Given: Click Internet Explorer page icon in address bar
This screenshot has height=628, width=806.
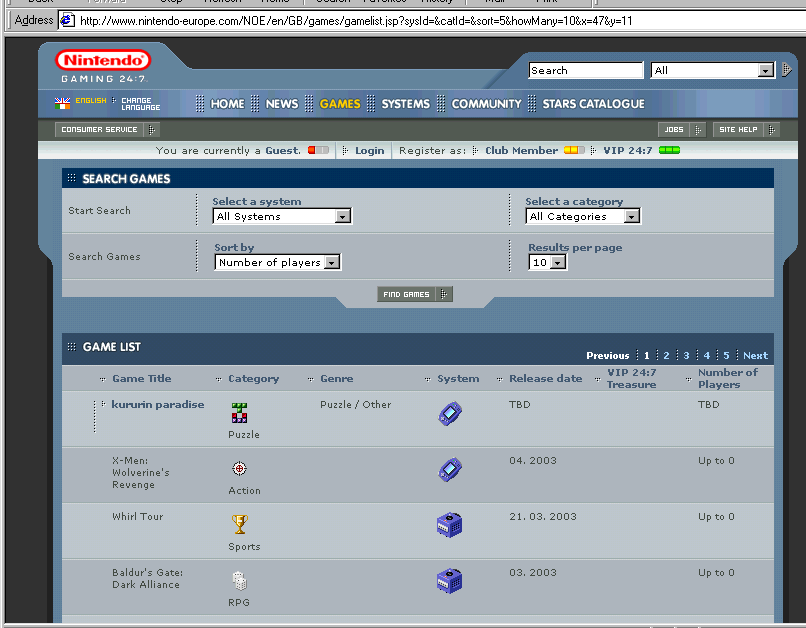Looking at the screenshot, I should point(67,21).
